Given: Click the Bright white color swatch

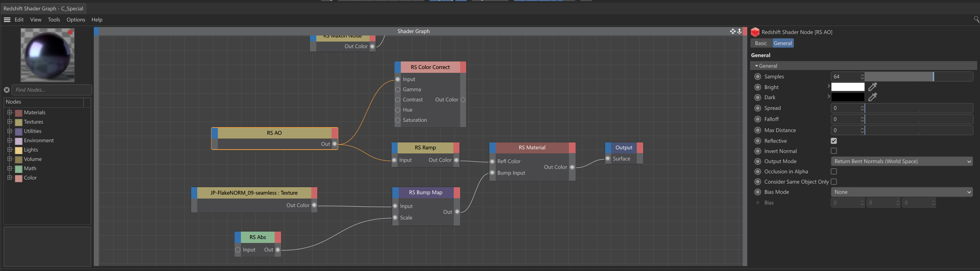Looking at the screenshot, I should [x=847, y=87].
